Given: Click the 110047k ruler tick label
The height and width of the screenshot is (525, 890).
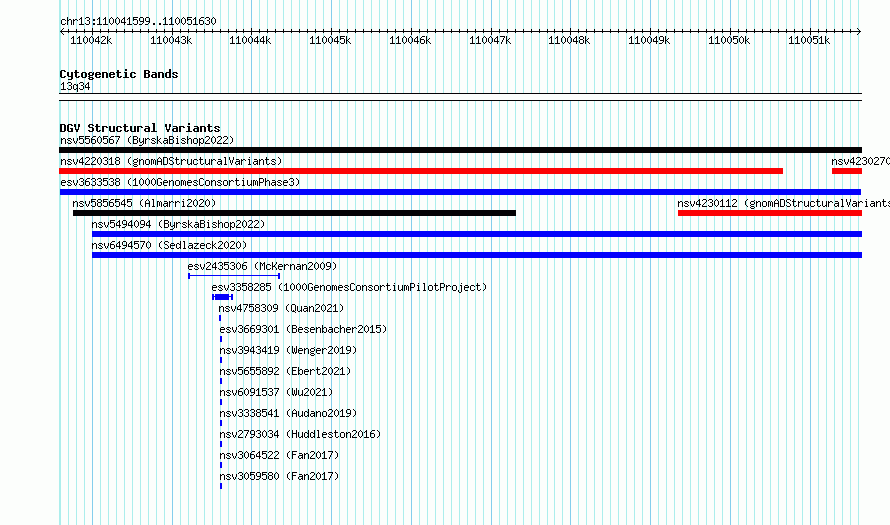Looking at the screenshot, I should 490,40.
